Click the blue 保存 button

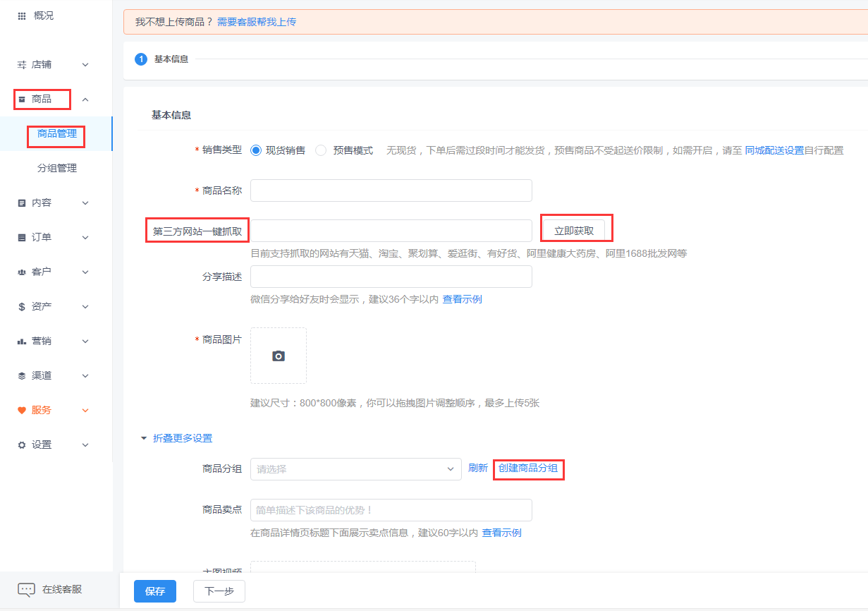(155, 591)
